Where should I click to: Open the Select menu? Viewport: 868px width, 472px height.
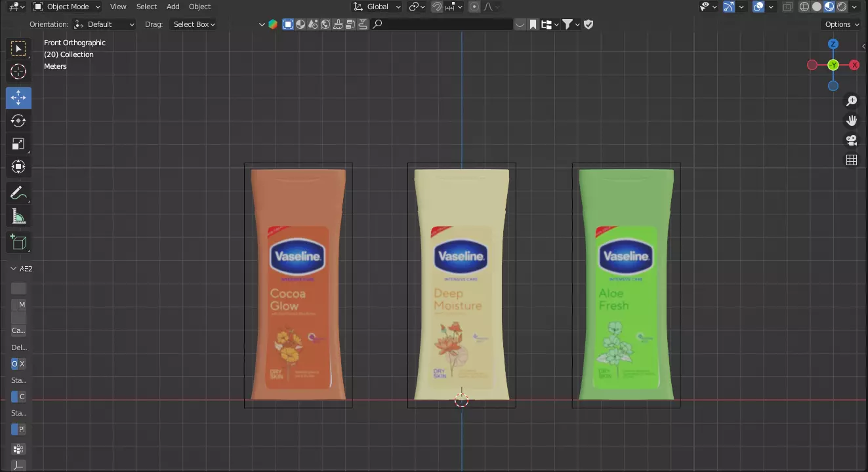point(146,7)
